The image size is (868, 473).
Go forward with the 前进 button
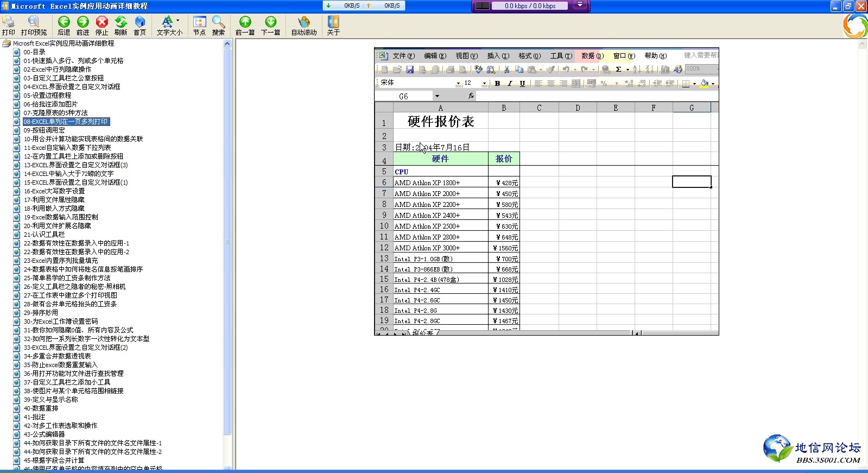[x=83, y=26]
